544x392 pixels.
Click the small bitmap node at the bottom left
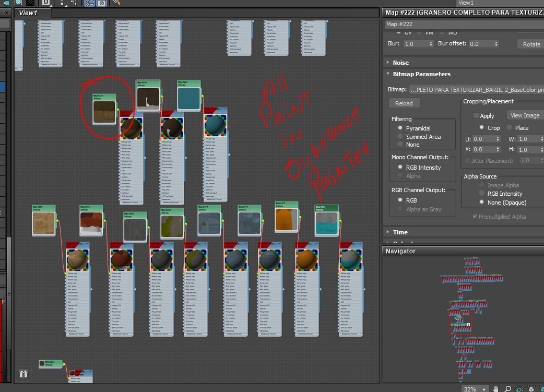click(51, 364)
